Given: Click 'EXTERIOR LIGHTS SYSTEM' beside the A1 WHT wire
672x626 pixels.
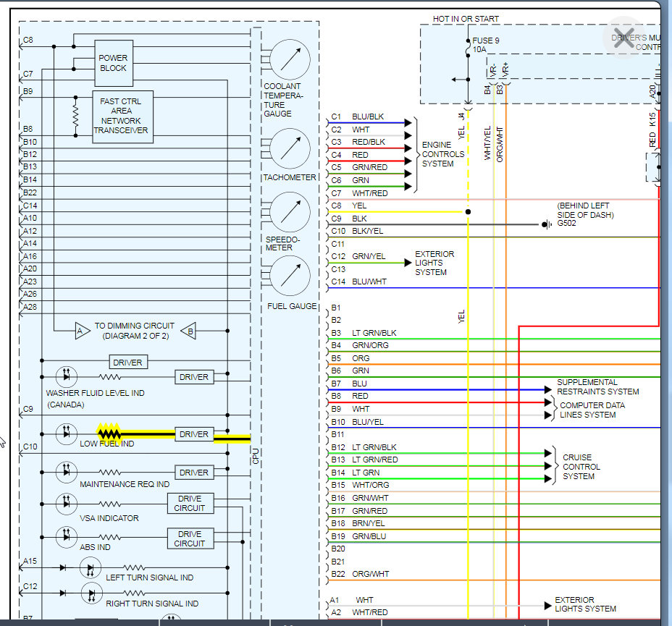Looking at the screenshot, I should click(x=585, y=604).
